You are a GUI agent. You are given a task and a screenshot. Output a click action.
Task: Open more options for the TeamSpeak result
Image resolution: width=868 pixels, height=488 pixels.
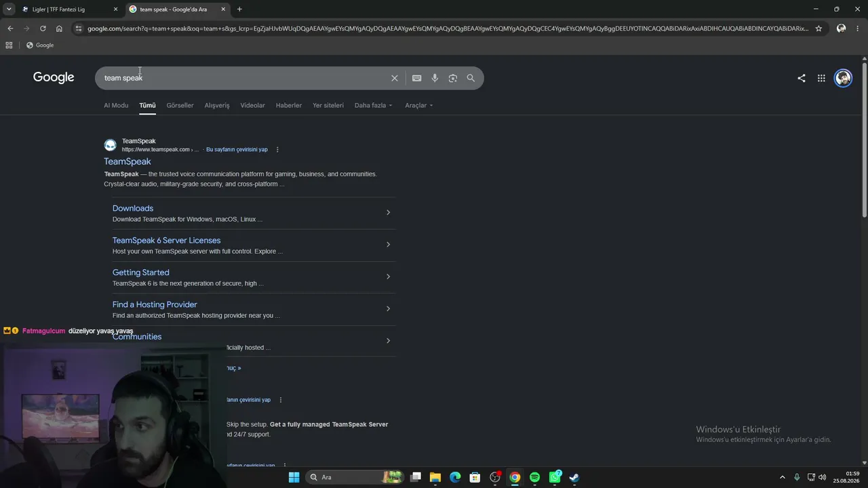tap(277, 150)
